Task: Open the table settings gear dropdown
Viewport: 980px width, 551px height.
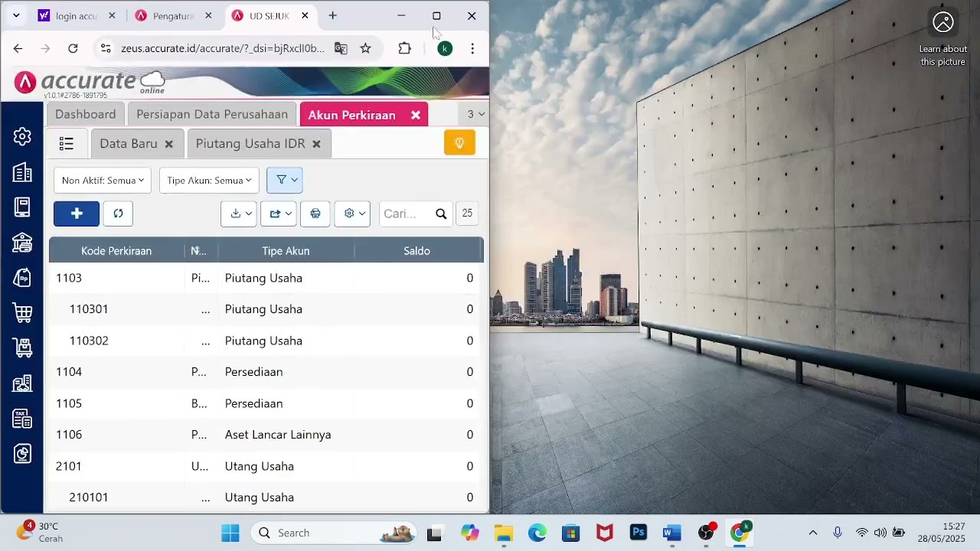Action: [352, 214]
